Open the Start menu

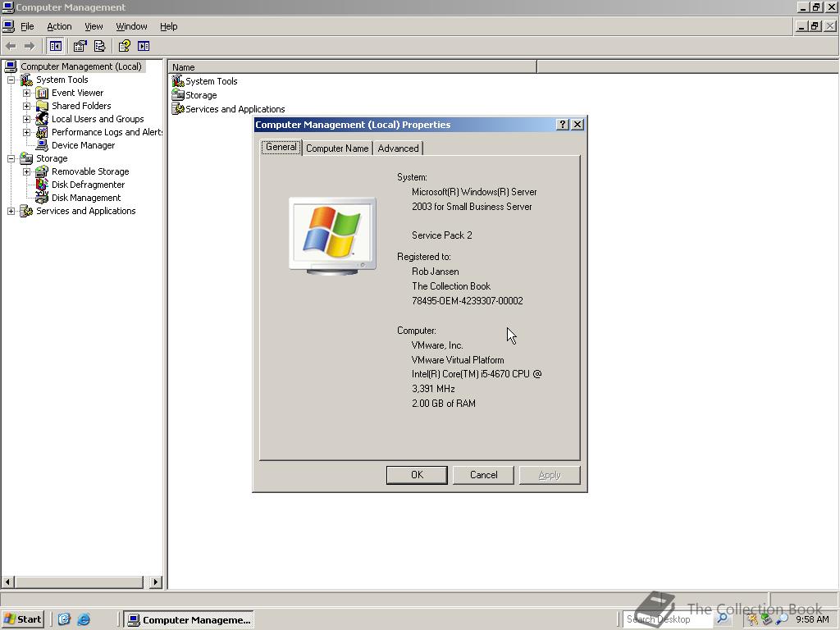pyautogui.click(x=22, y=620)
